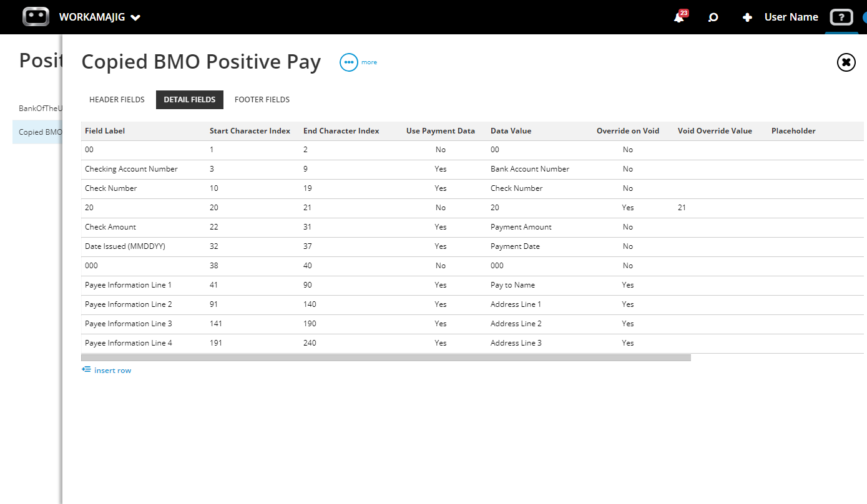The width and height of the screenshot is (867, 504).
Task: Close the Copied BMO Positive Pay panel
Action: [846, 62]
